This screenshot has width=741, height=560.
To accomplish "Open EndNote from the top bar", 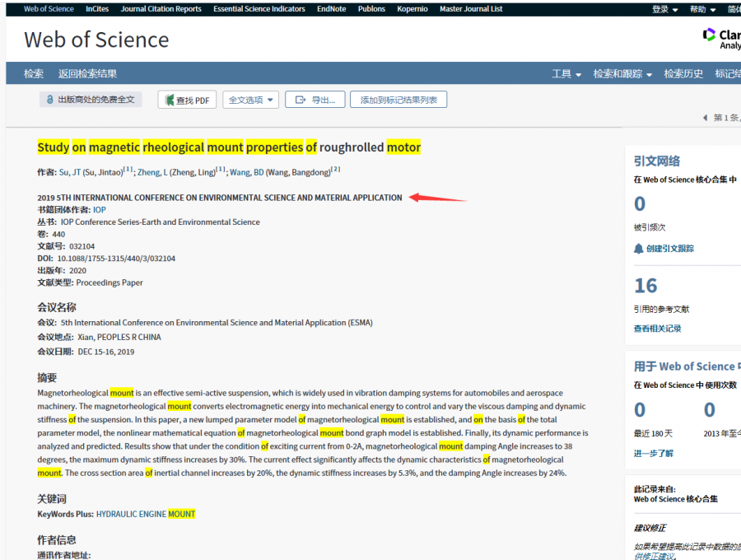I will 331,9.
